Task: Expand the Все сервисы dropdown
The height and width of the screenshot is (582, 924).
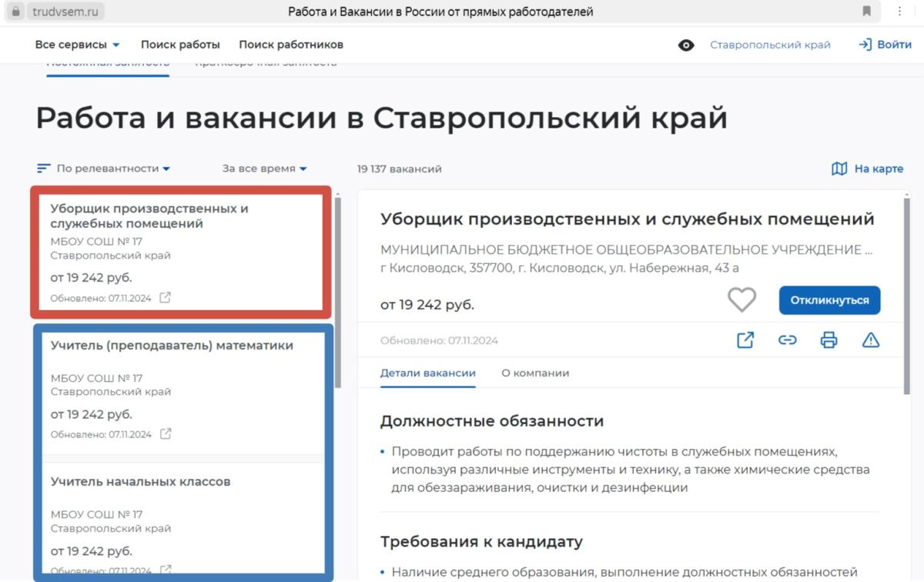Action: (x=77, y=45)
